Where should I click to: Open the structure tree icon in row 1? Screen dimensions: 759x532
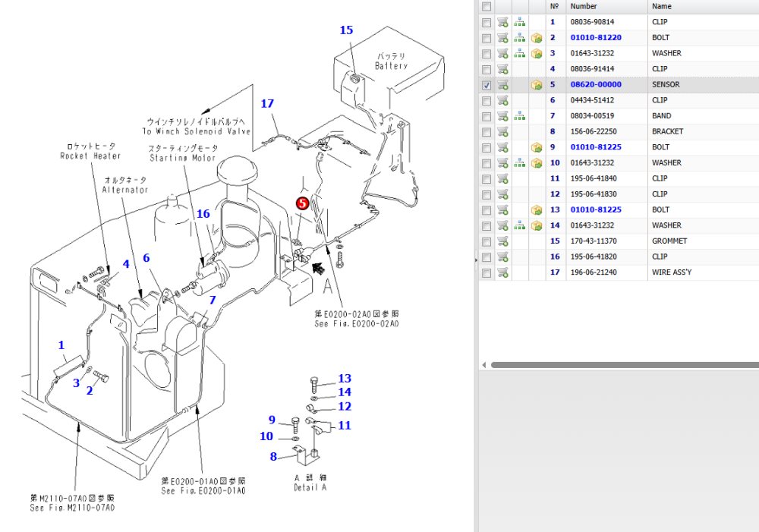519,22
